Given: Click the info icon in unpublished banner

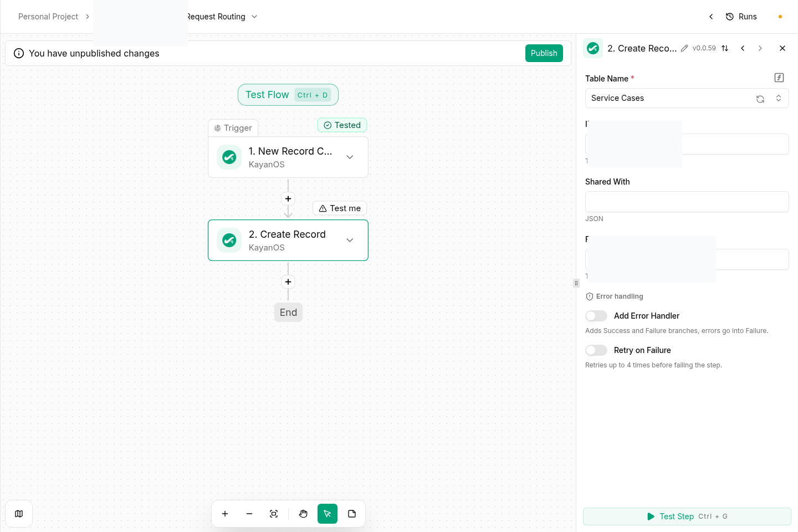Looking at the screenshot, I should [x=19, y=53].
